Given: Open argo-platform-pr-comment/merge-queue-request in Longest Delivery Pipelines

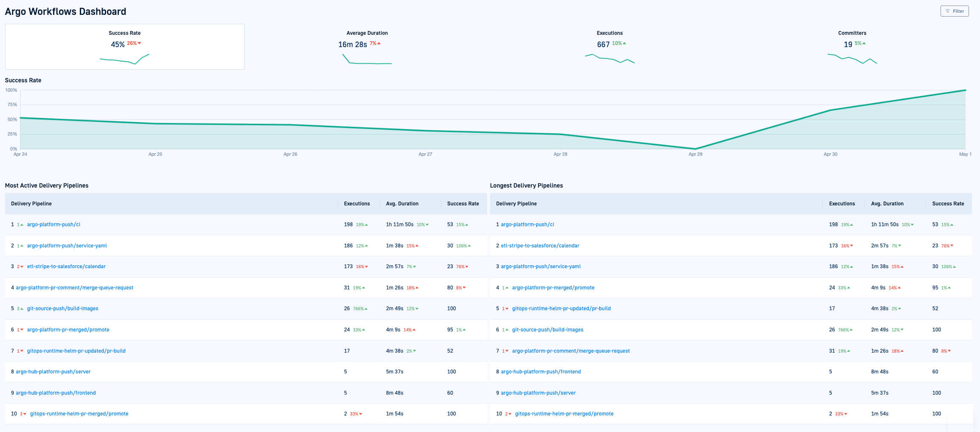Looking at the screenshot, I should coord(571,351).
